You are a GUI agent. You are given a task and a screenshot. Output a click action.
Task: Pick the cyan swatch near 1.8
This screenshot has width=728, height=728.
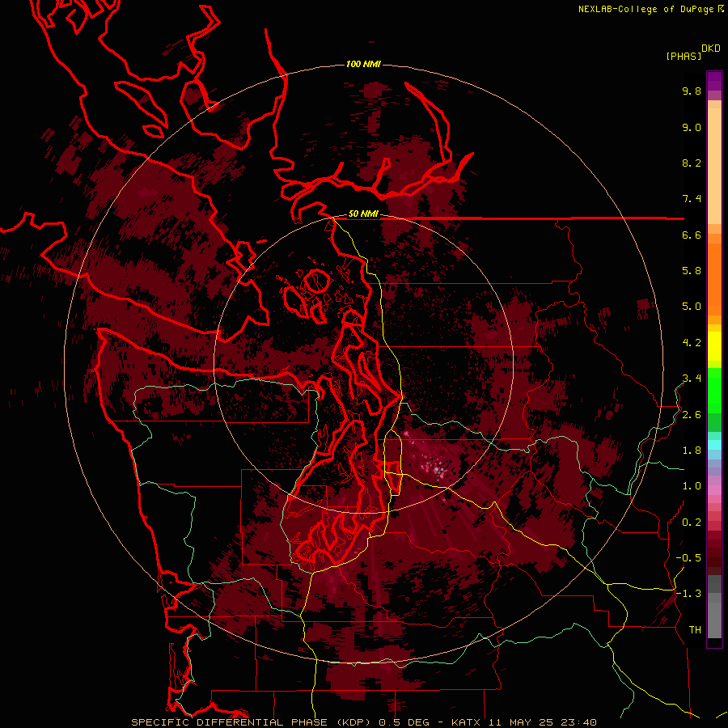[x=714, y=445]
